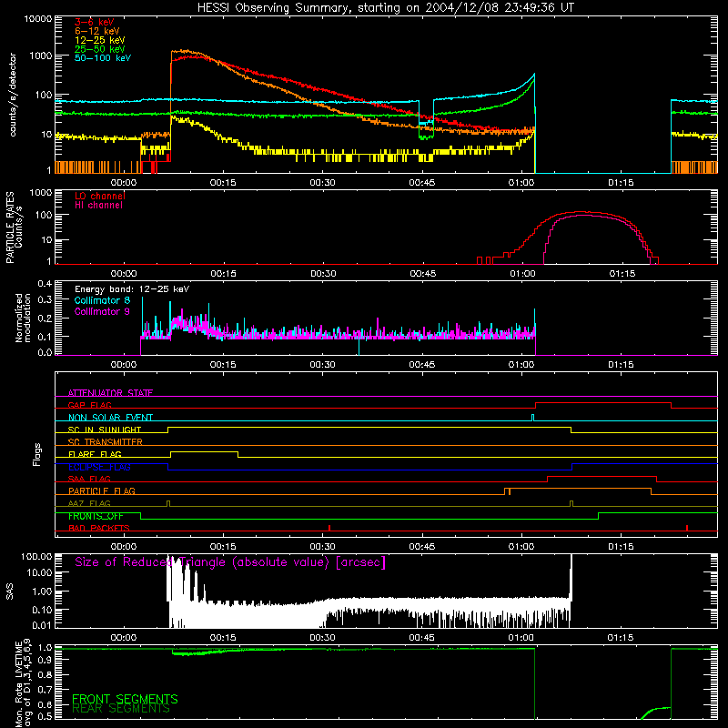
Task: Click the counts/s/detector axis label
Action: click(13, 95)
